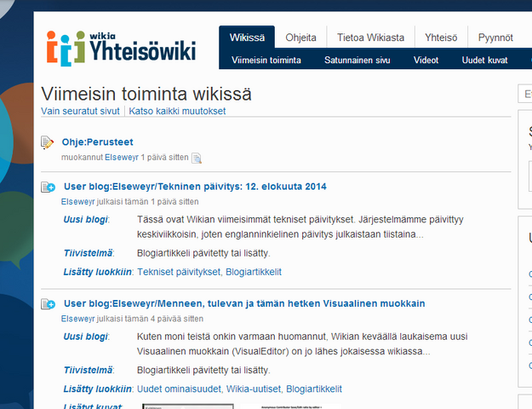Go to Viimeisin toiminta in submenu
Screen dimensions: 532x409
(x=266, y=60)
